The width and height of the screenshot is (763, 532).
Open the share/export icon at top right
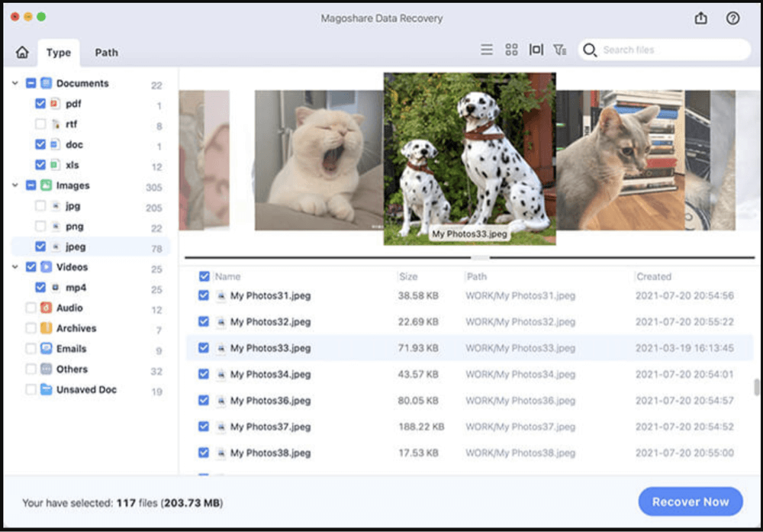[700, 18]
